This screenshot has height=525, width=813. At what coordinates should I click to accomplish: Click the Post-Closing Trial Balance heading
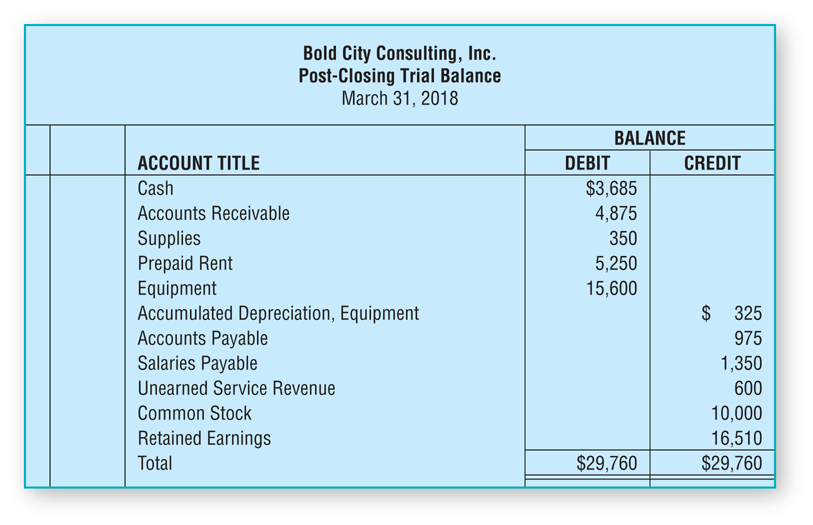400,76
